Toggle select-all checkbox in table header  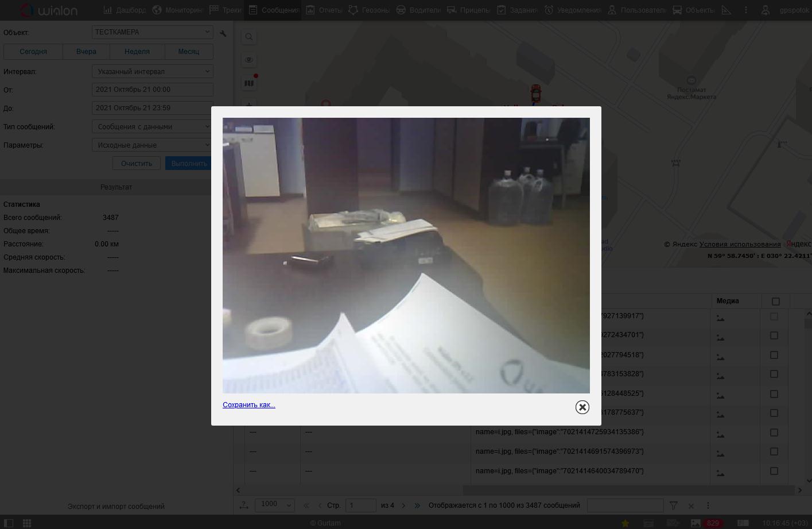[x=776, y=301]
